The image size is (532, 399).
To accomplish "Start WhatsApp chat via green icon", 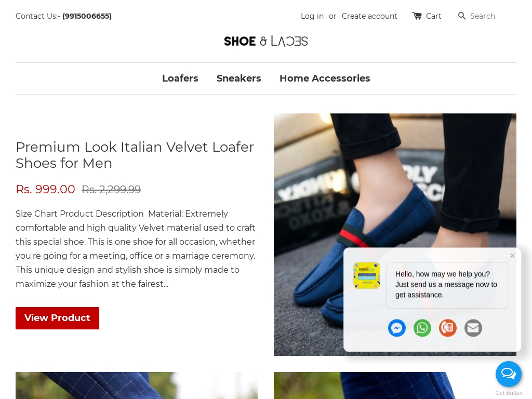I will coord(422,328).
